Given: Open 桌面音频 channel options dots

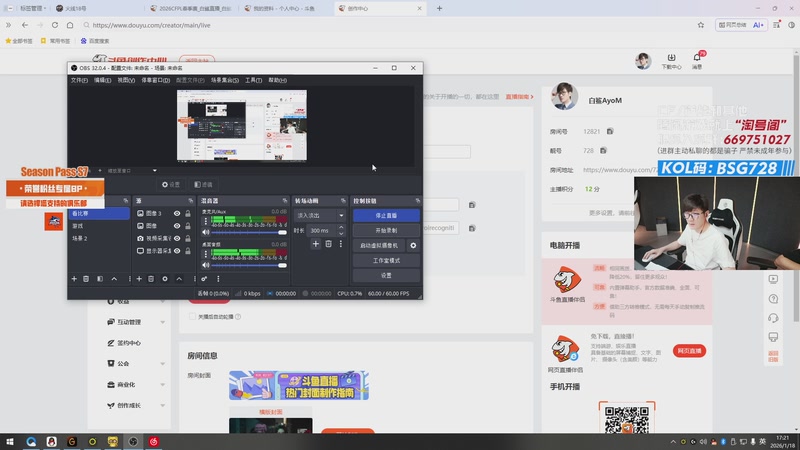Looking at the screenshot, I should (206, 254).
